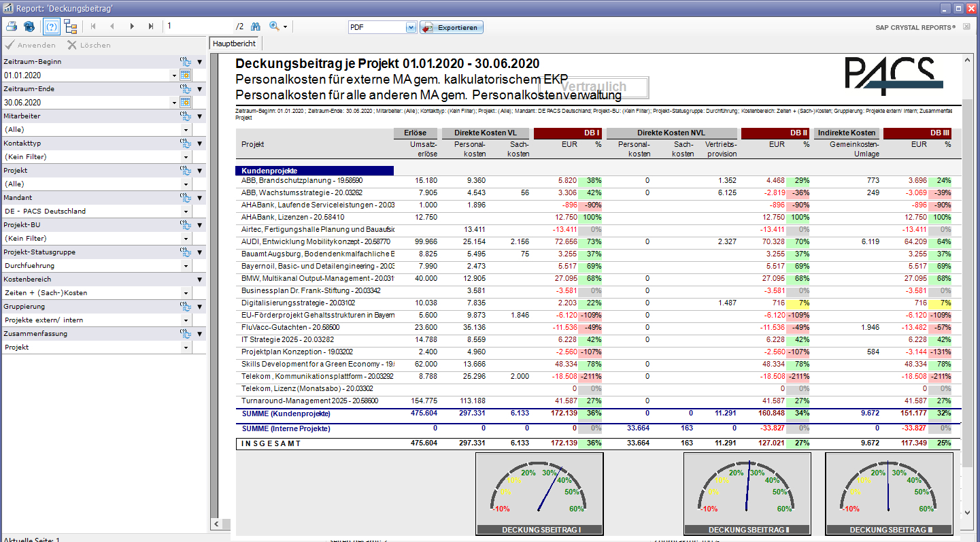Select the ABB, Brandschutzplanung project row

click(x=595, y=181)
